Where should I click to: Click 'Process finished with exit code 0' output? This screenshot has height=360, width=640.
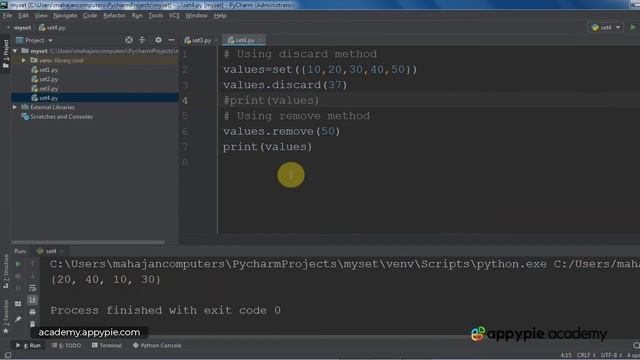click(x=165, y=310)
